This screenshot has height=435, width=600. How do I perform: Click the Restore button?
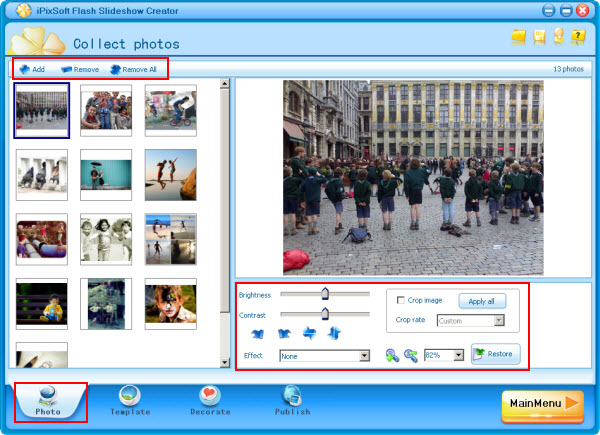[x=495, y=354]
